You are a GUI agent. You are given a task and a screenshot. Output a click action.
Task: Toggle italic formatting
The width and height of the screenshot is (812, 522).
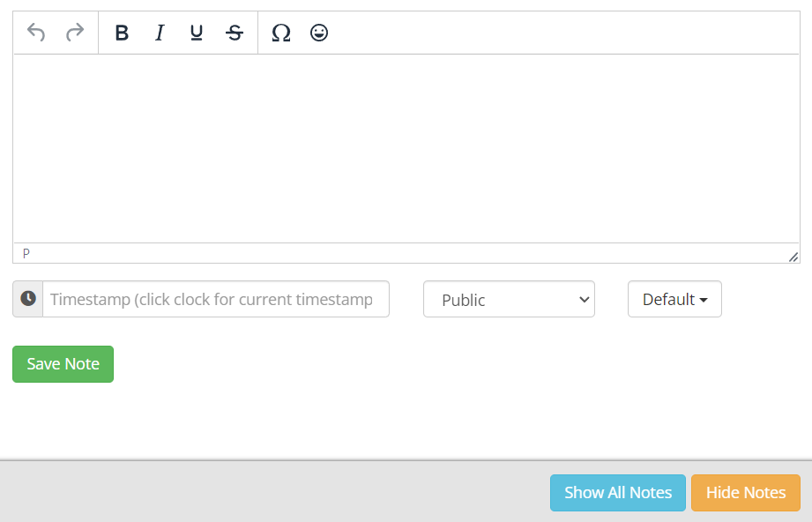tap(160, 33)
